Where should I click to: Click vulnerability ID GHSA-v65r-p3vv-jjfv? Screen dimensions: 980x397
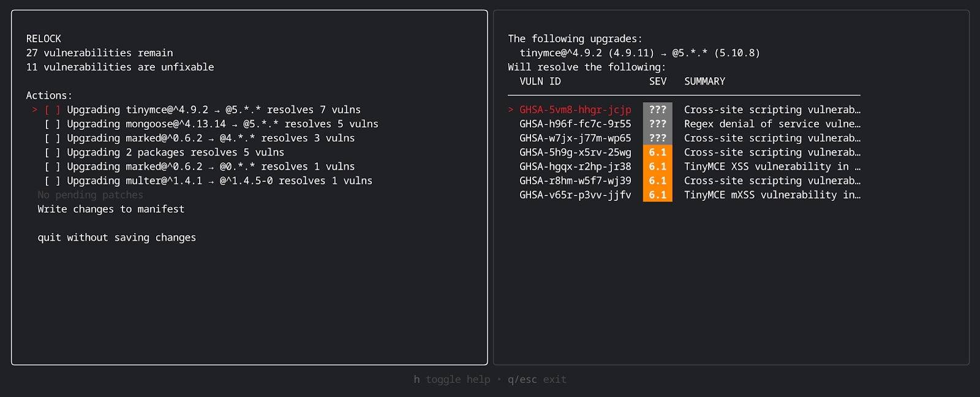pyautogui.click(x=575, y=195)
